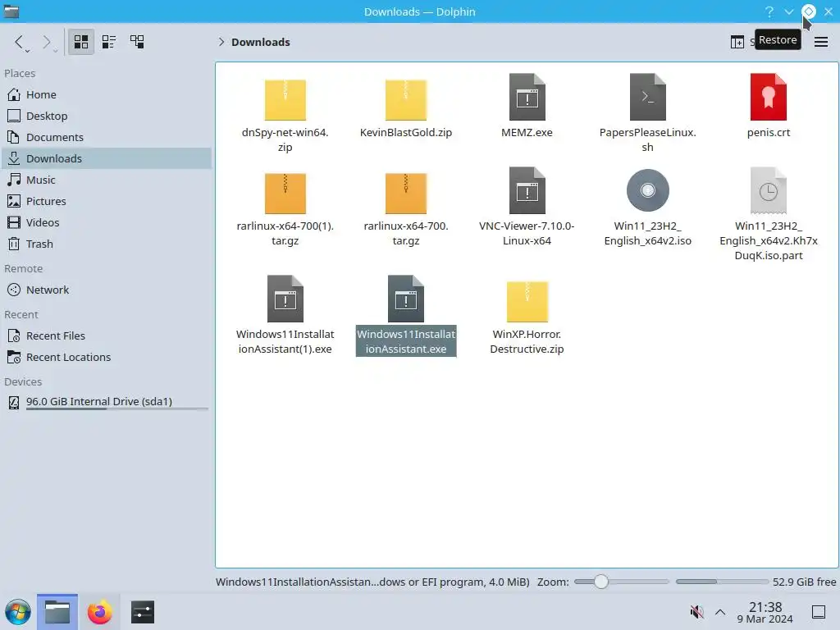Expand the breadcrumb chevron before Downloads

point(221,42)
